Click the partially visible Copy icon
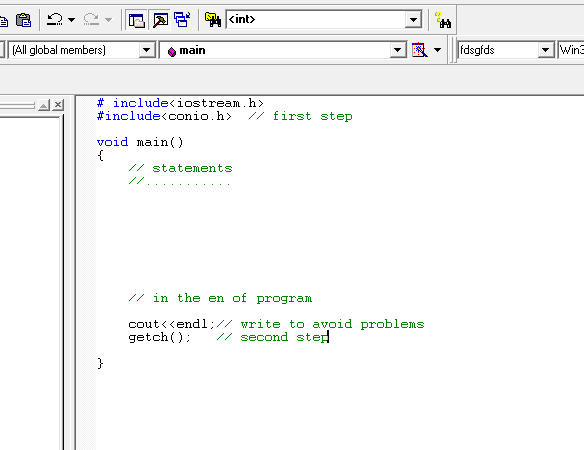584x450 pixels. click(x=3, y=20)
